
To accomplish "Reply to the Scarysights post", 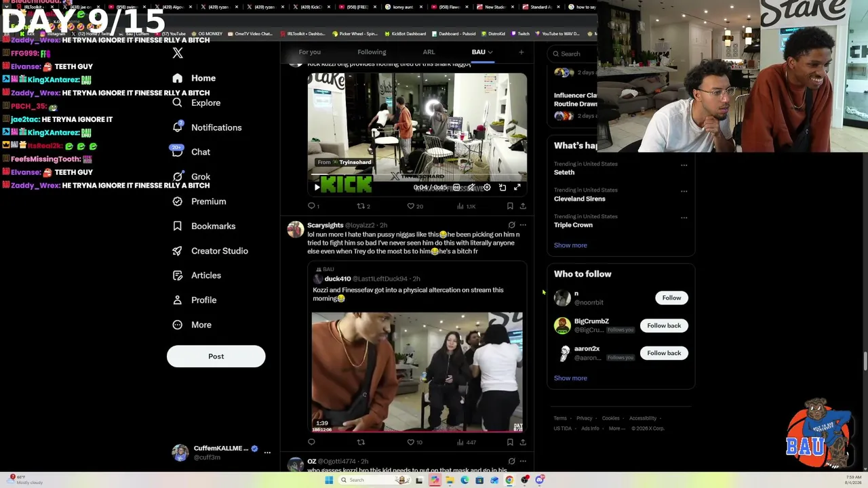I will pyautogui.click(x=311, y=442).
